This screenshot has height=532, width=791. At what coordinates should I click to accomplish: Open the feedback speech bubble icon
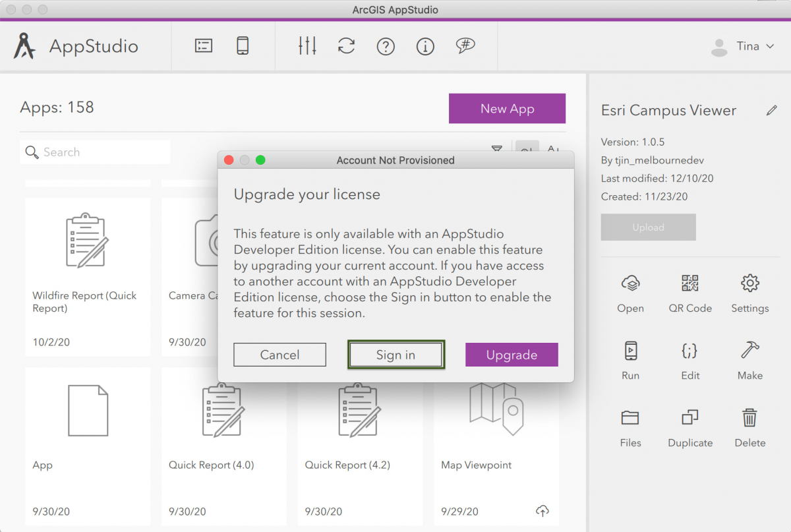(465, 45)
